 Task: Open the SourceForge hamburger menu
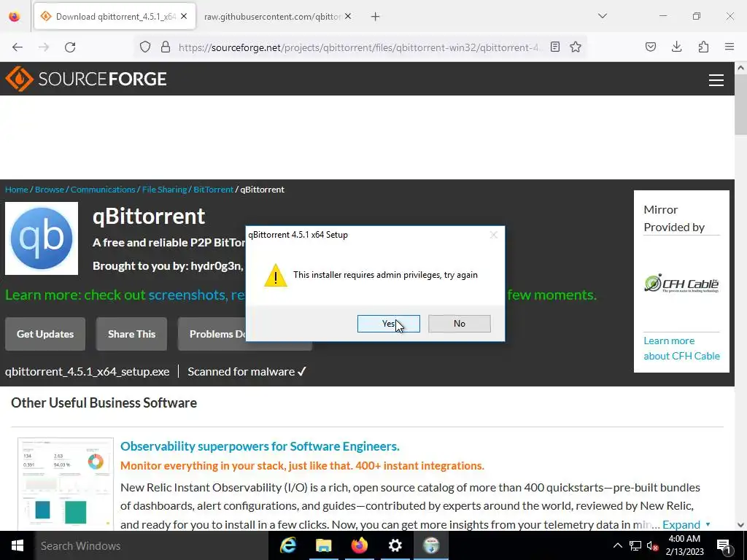[716, 80]
